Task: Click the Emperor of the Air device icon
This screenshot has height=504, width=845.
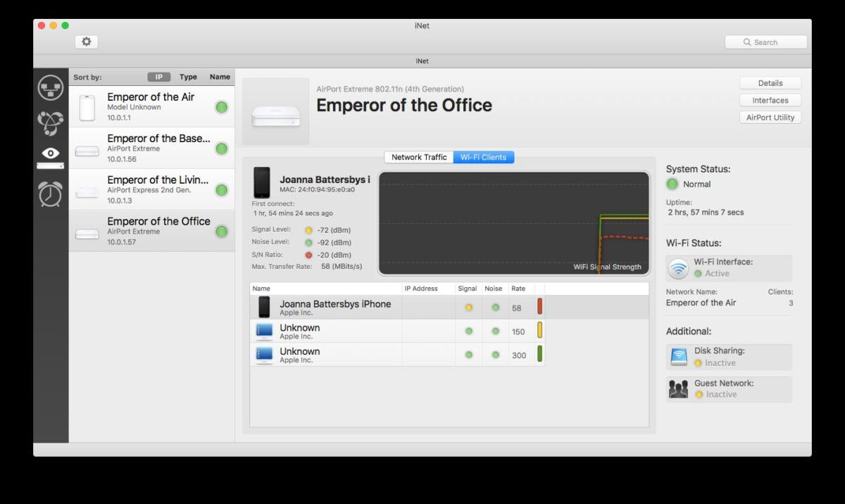Action: pyautogui.click(x=87, y=108)
